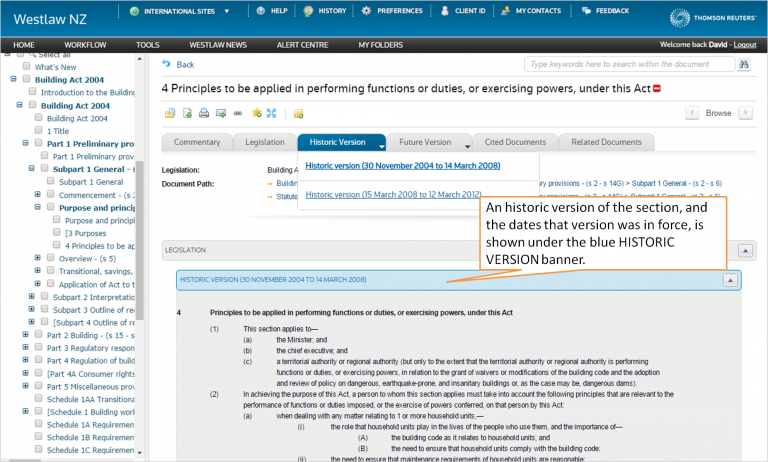The image size is (768, 462).
Task: Collapse the Purpose and princi node
Action: [38, 207]
